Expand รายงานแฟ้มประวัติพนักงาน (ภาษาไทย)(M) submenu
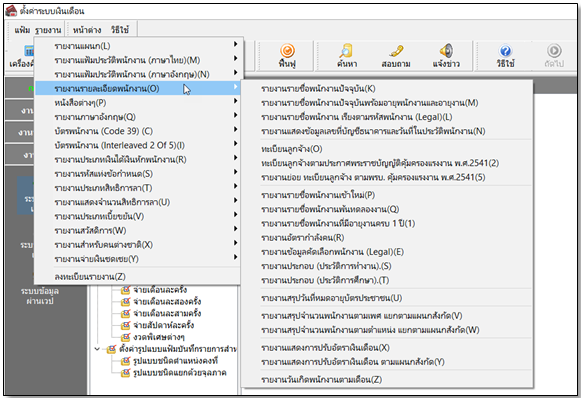The image size is (581, 398). tap(138, 60)
